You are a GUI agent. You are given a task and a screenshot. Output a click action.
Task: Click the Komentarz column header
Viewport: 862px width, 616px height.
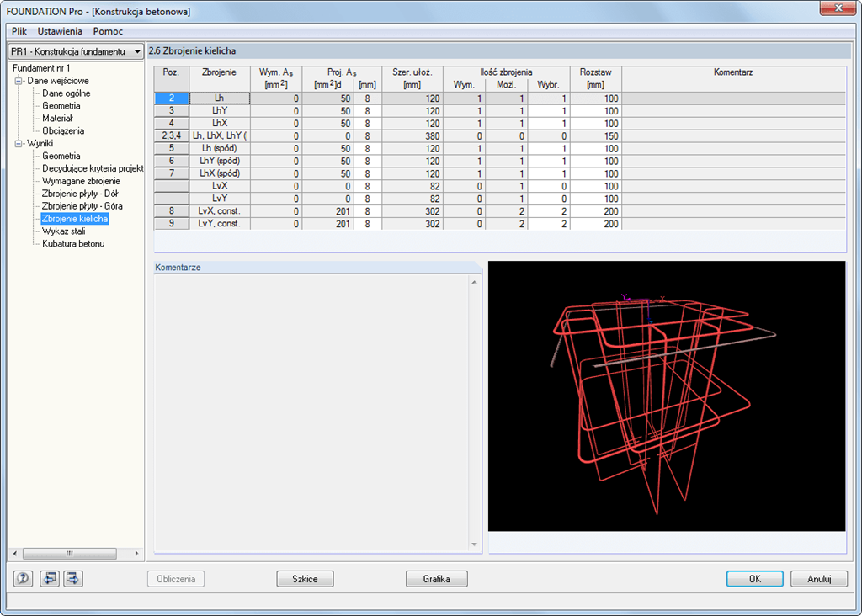(733, 78)
